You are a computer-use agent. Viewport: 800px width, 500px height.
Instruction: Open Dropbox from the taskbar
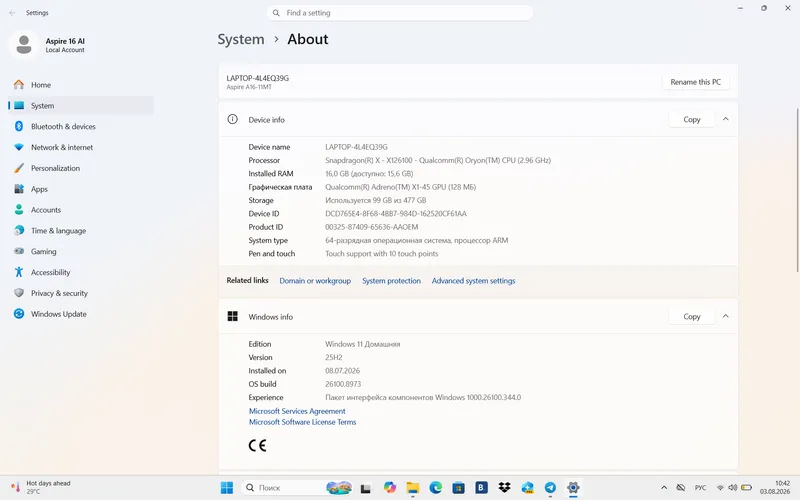point(504,488)
